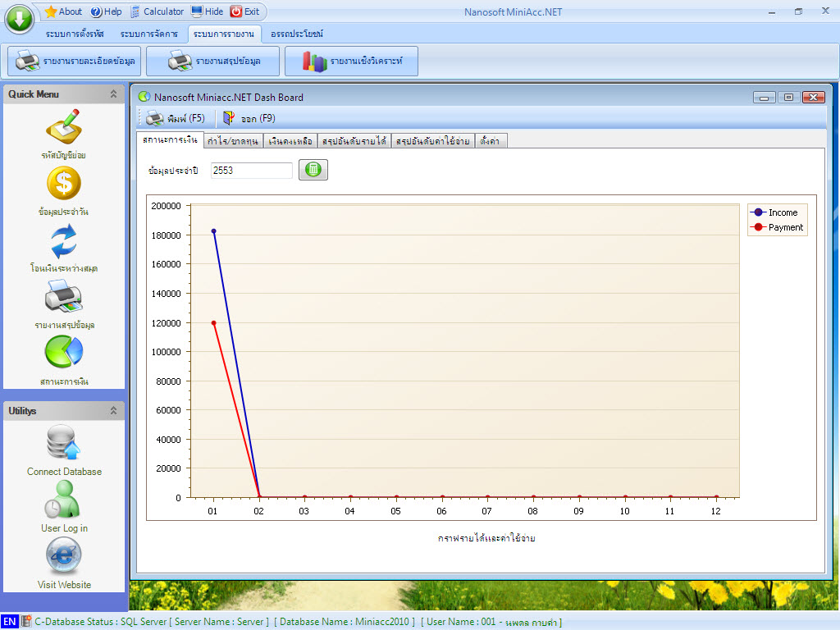Launch the Calculator tool
The image size is (840, 630).
(x=157, y=11)
